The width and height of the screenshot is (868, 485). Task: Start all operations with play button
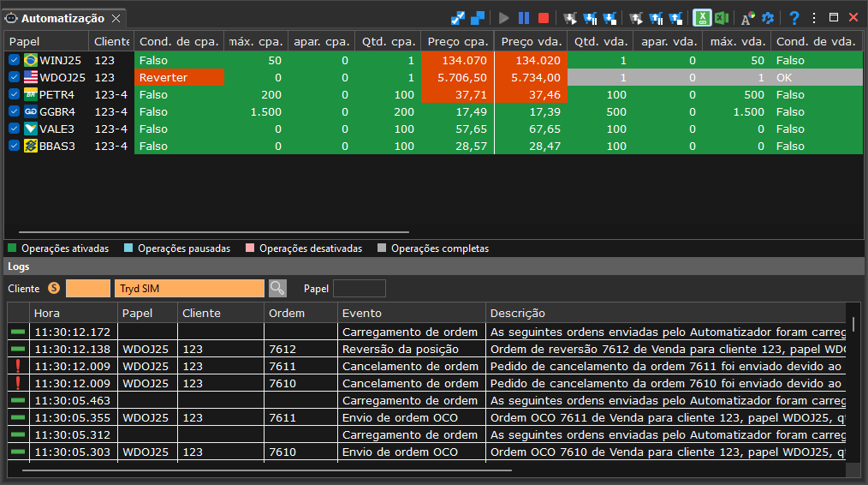point(503,18)
